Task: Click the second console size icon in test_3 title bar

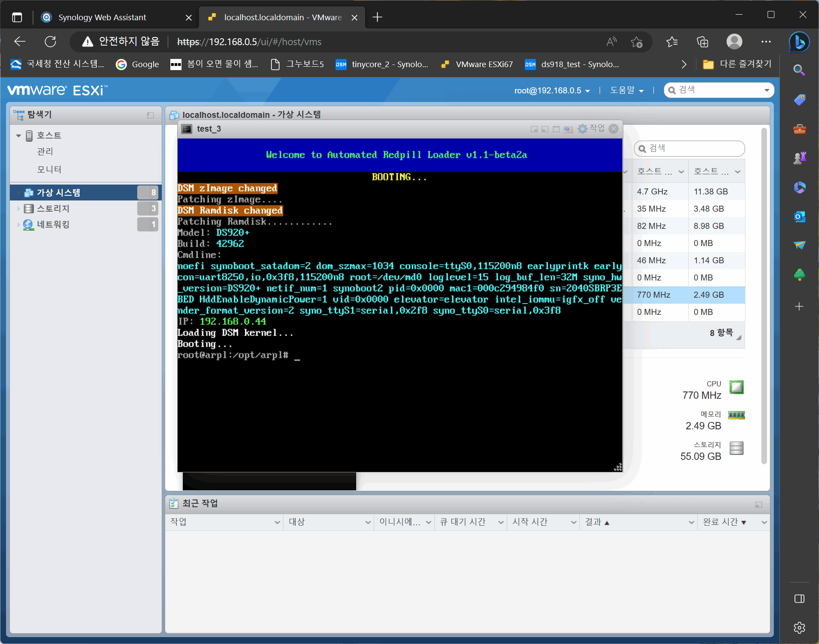Action: point(545,129)
